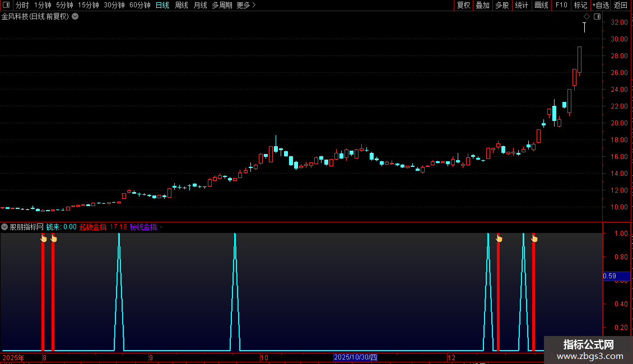
Task: Open the 多股 multi-stock view
Action: pos(502,5)
